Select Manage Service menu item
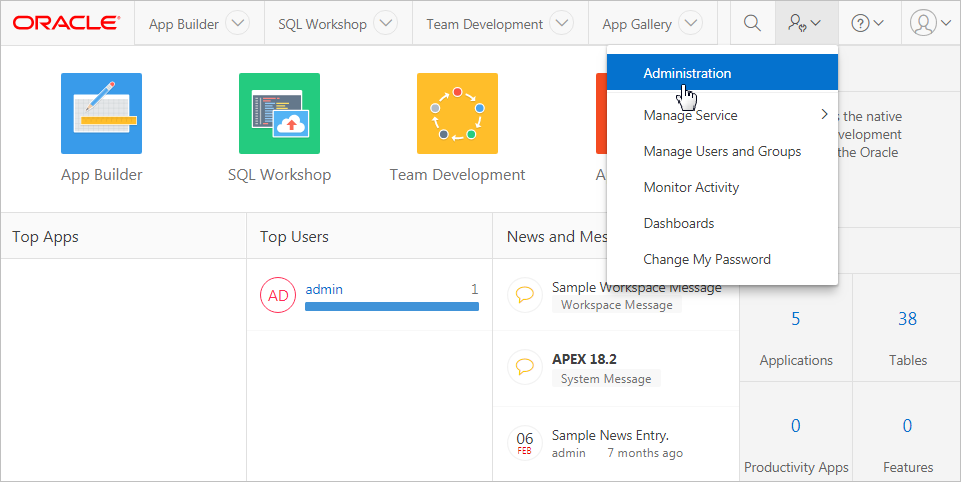961x482 pixels. tap(722, 115)
